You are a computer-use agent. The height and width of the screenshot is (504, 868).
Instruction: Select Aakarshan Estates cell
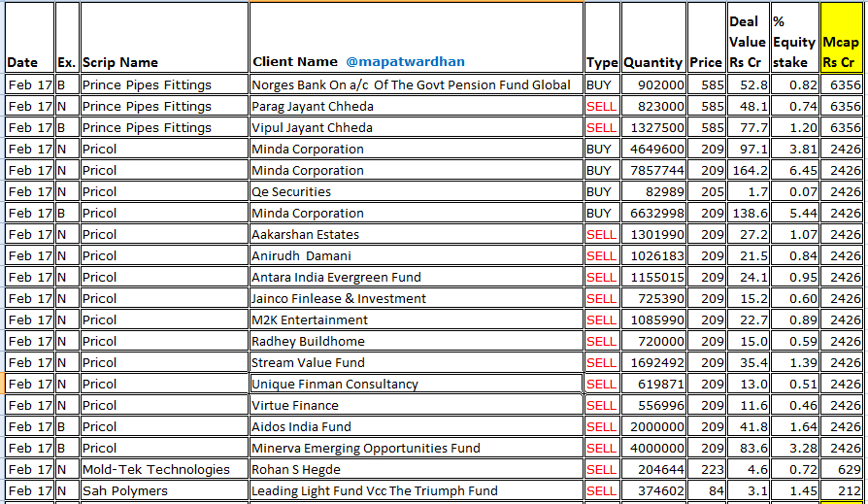[x=417, y=234]
